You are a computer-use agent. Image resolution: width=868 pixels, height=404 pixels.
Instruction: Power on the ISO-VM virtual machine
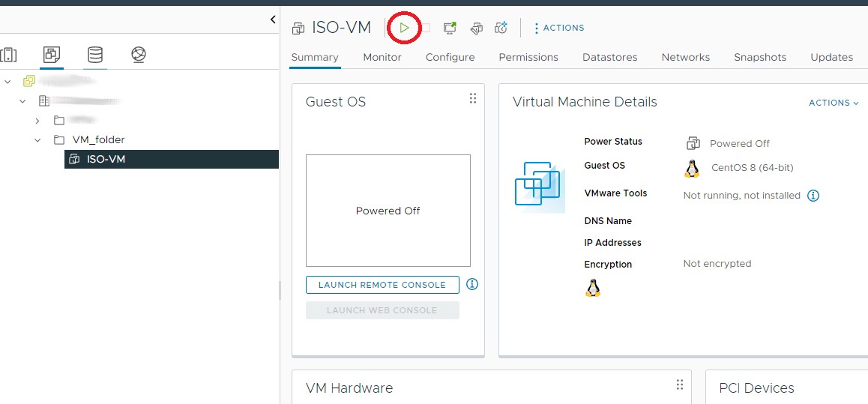click(x=404, y=28)
